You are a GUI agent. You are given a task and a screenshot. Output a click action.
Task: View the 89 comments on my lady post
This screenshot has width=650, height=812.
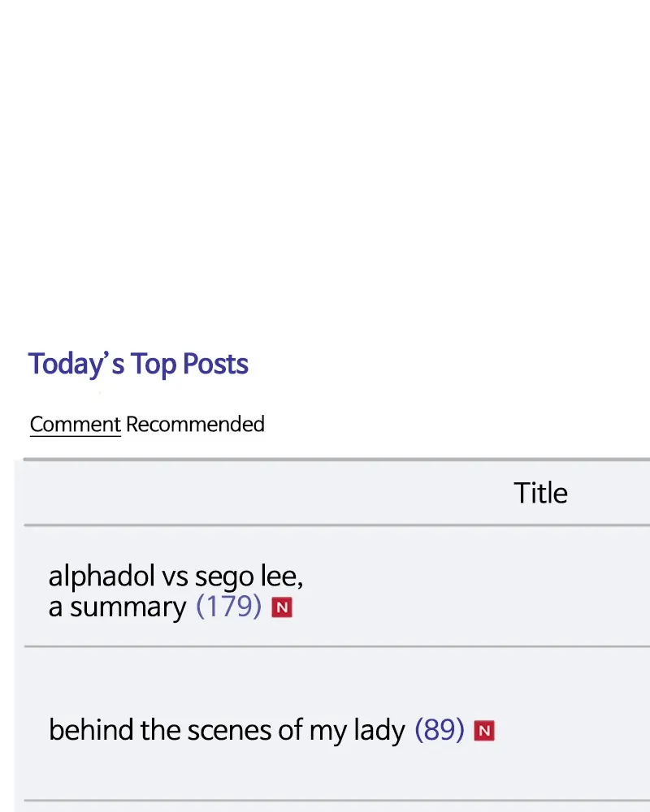point(439,731)
